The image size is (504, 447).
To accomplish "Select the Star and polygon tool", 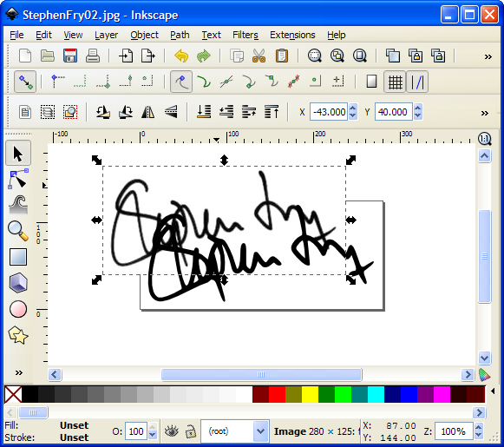I will (18, 335).
